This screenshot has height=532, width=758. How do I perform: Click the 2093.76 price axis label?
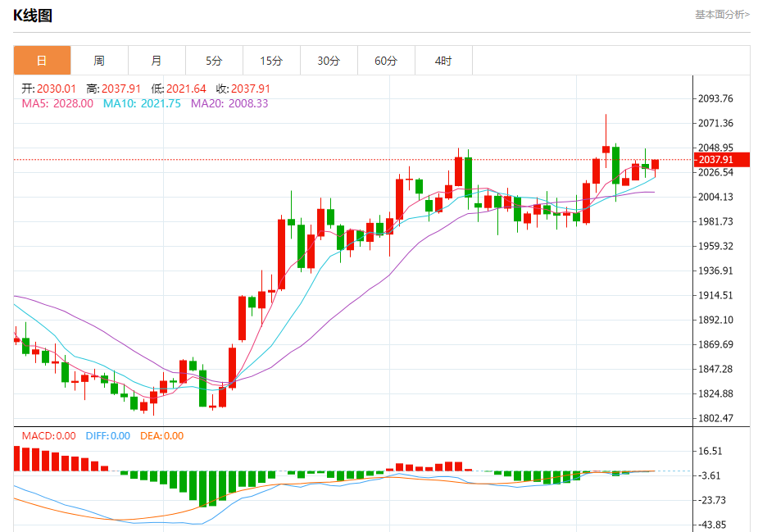point(716,98)
